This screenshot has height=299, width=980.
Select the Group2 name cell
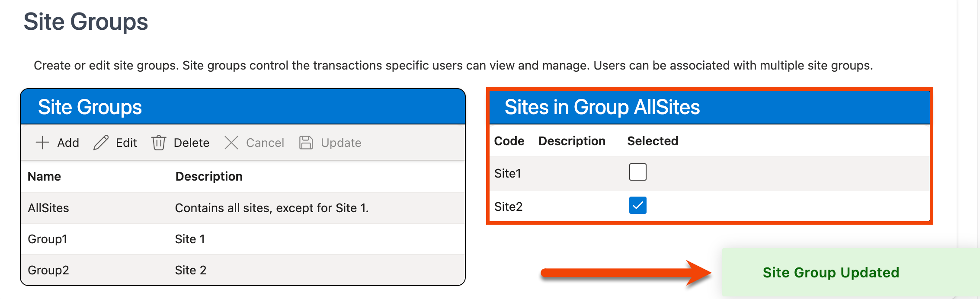48,270
